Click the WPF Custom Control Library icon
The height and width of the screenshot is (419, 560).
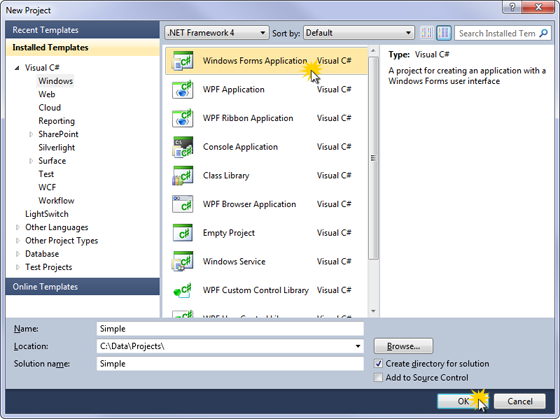pyautogui.click(x=182, y=290)
